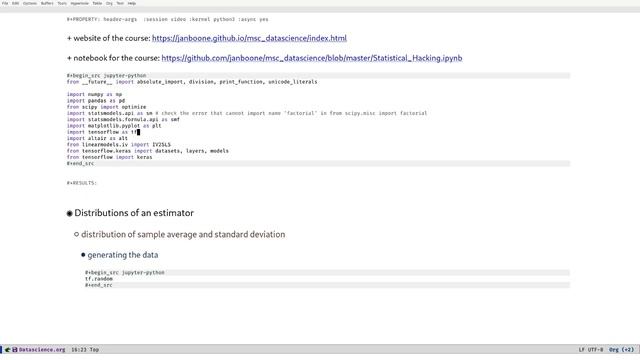
Task: Open the Table menu
Action: click(x=97, y=3)
